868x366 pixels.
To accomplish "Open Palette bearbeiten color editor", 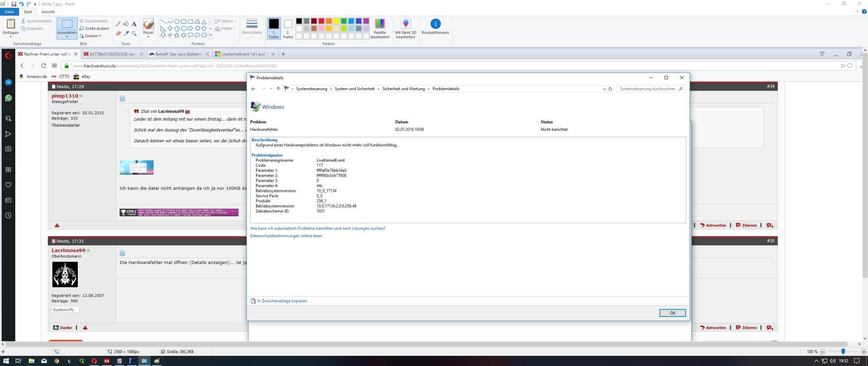I will click(380, 29).
